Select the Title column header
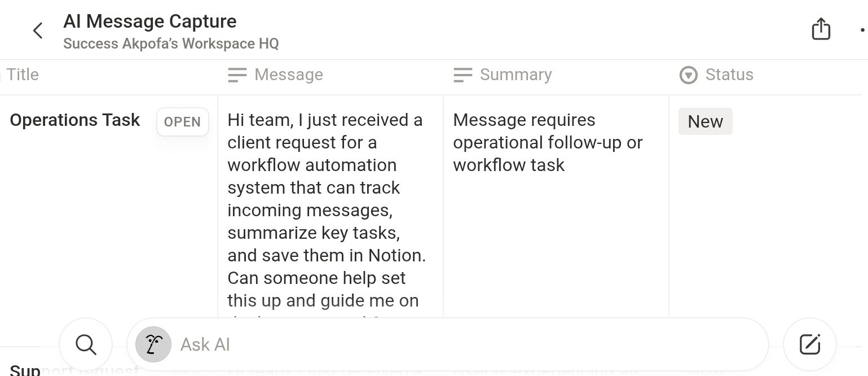868x376 pixels. [x=23, y=75]
